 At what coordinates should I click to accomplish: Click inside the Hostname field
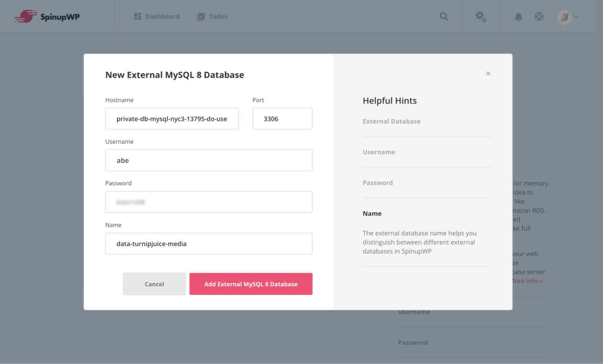coord(172,119)
